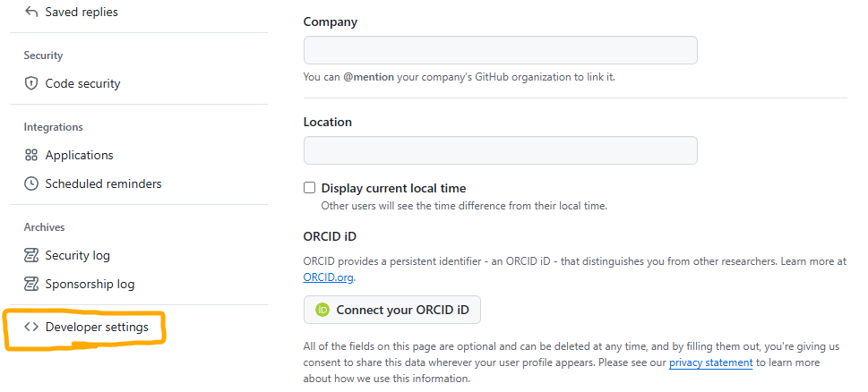Click the green ORCID iD logo icon
This screenshot has width=868, height=392.
coord(322,310)
